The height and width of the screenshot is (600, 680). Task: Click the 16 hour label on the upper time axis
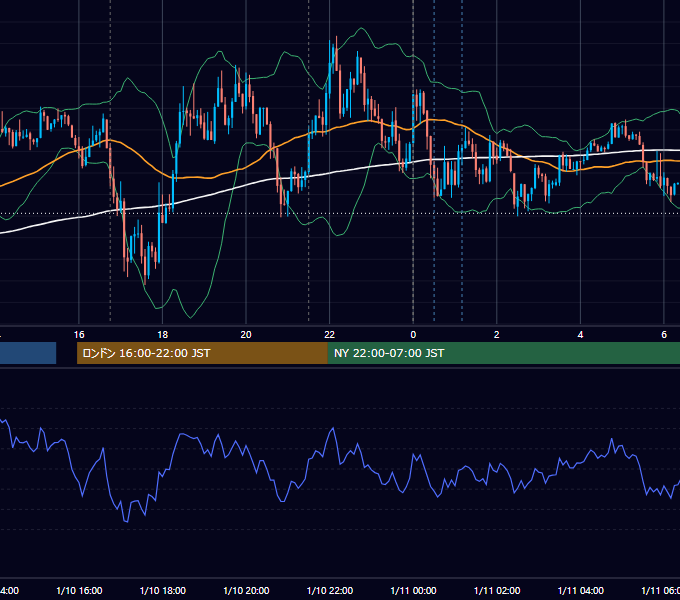(x=79, y=335)
